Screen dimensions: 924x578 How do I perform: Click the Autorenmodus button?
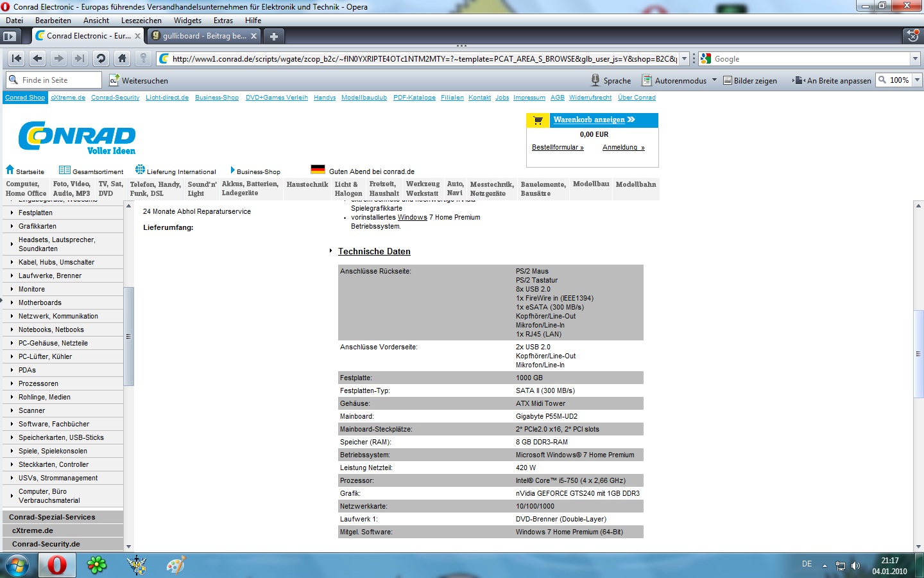[x=674, y=80]
